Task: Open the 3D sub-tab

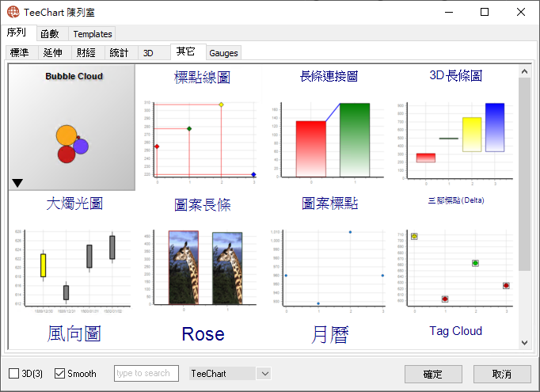Action: (154, 53)
